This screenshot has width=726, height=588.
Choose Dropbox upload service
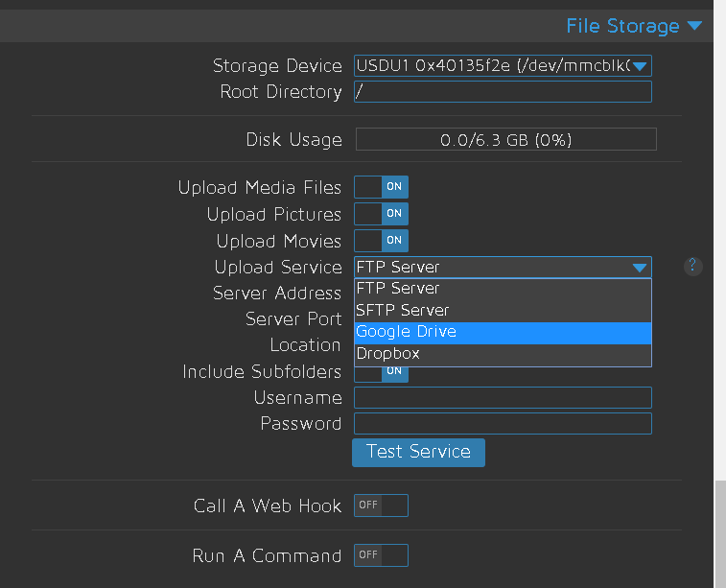pos(503,354)
